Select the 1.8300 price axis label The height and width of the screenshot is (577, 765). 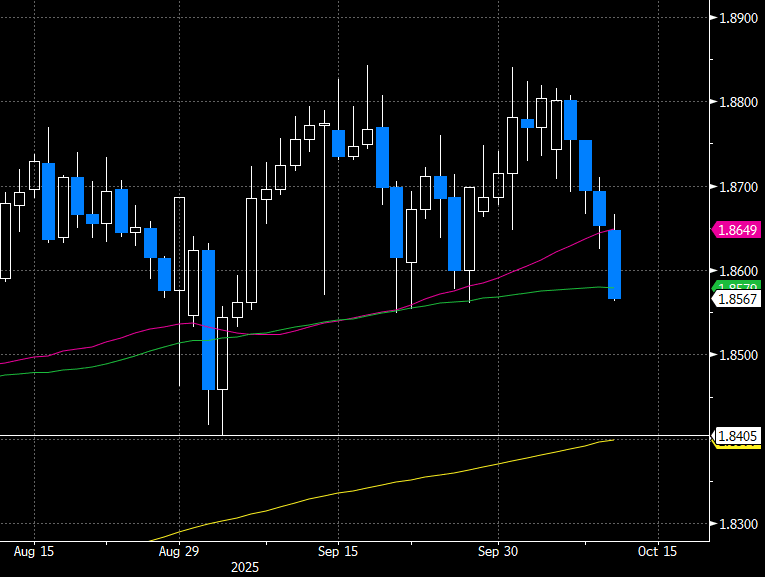point(738,524)
